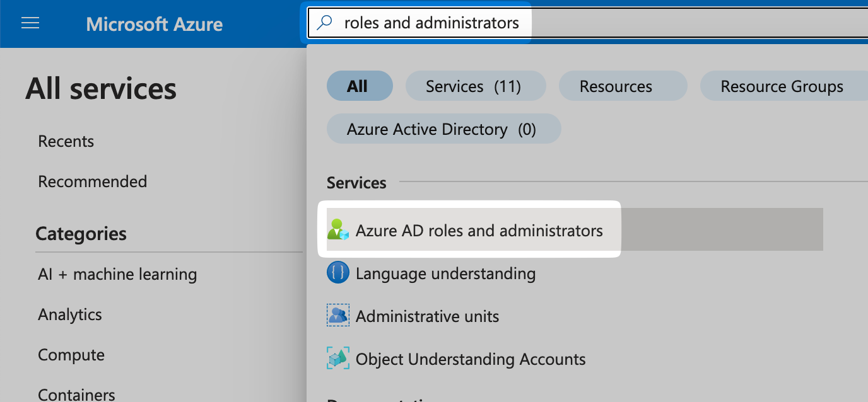
Task: Select the Containers category
Action: [x=77, y=394]
